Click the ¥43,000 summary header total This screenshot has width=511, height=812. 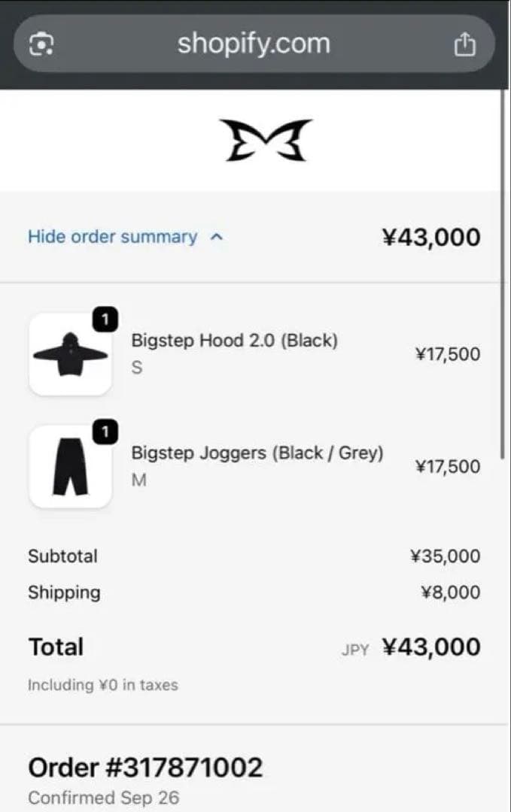[431, 238]
